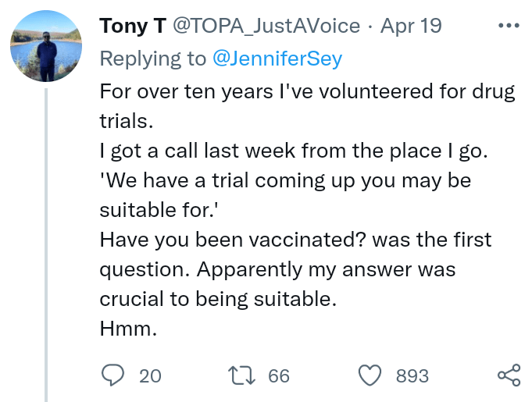Click the reply count showing 20
This screenshot has width=532, height=402.
tap(150, 376)
